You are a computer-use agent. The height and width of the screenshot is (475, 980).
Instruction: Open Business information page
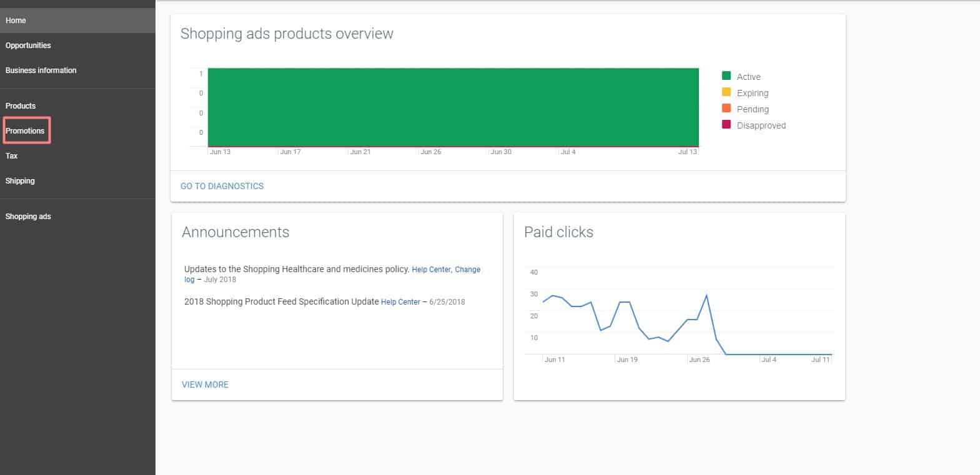point(77,71)
